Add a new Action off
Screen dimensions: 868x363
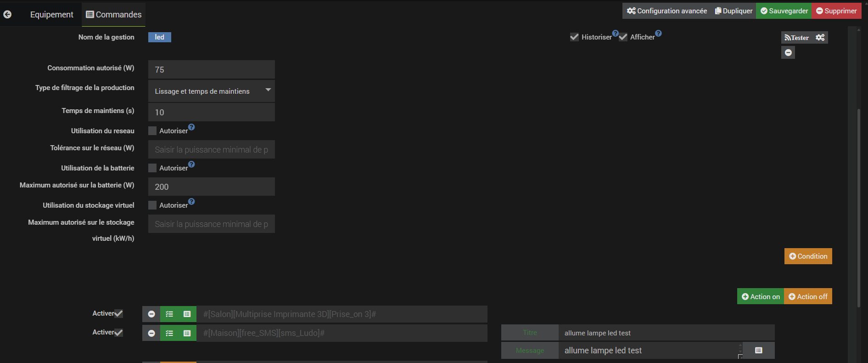808,296
